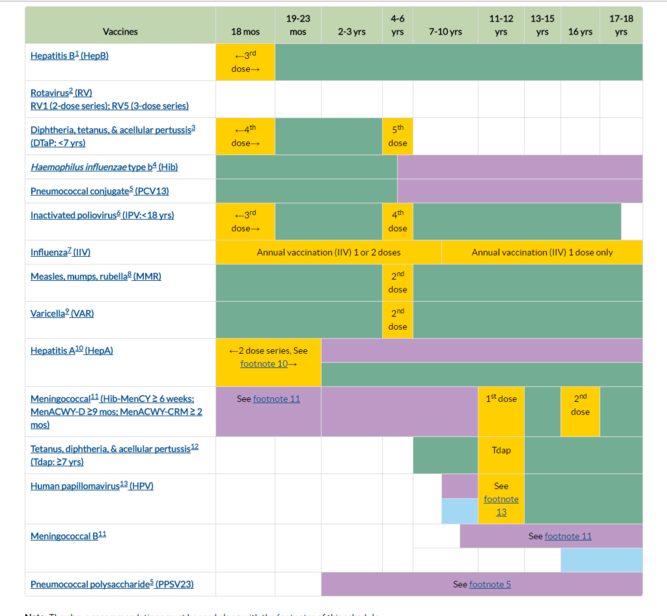667x616 pixels.
Task: Open the Tetanus, diphtheria, & acellular pertussis (Tdap) link
Action: 114,455
